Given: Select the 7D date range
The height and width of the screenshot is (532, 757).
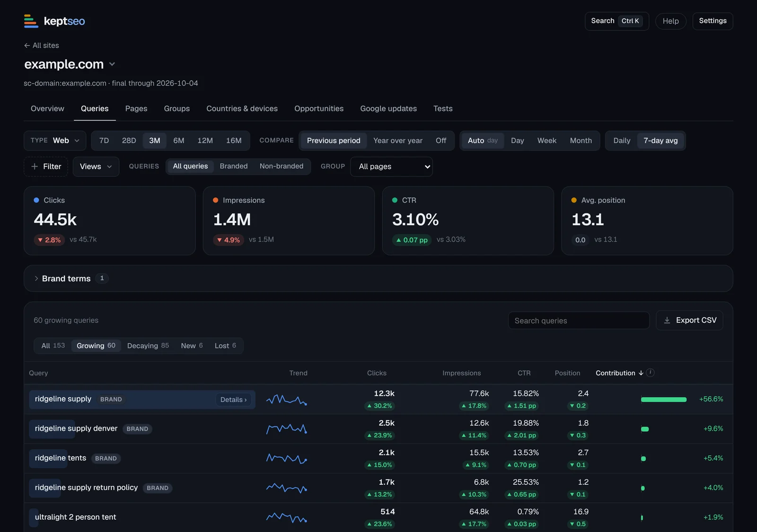Looking at the screenshot, I should [x=104, y=140].
